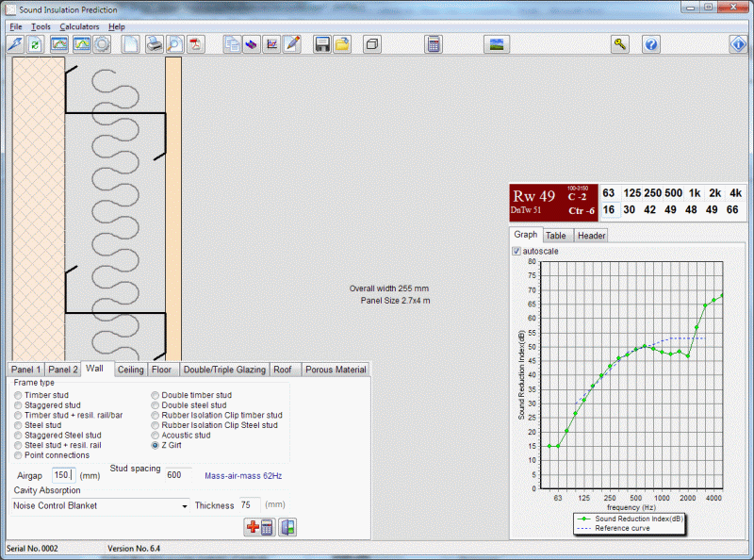This screenshot has height=560, width=754.
Task: Open settings with the gear icon
Action: click(x=102, y=44)
